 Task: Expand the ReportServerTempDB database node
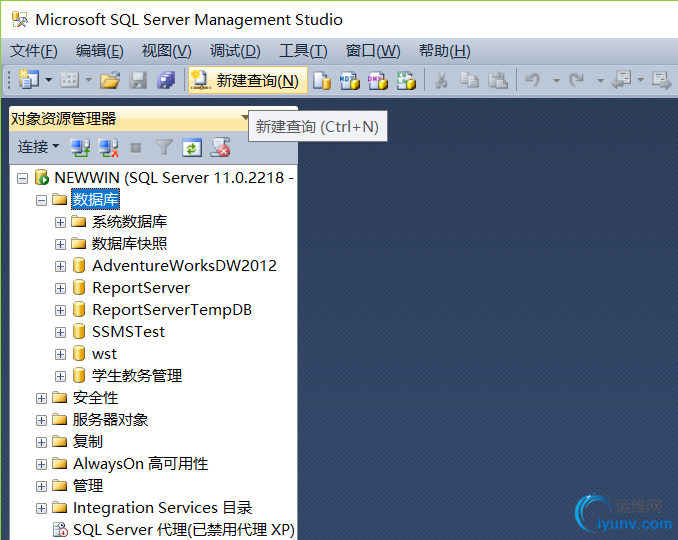coord(61,310)
